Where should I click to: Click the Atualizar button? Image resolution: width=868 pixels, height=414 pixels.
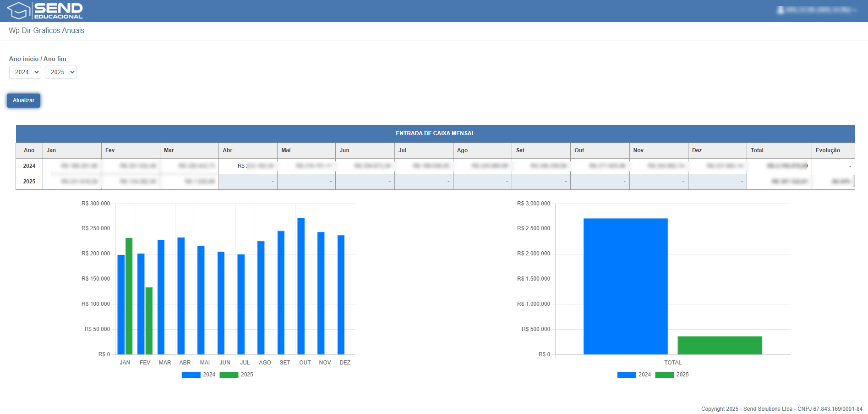[x=23, y=100]
